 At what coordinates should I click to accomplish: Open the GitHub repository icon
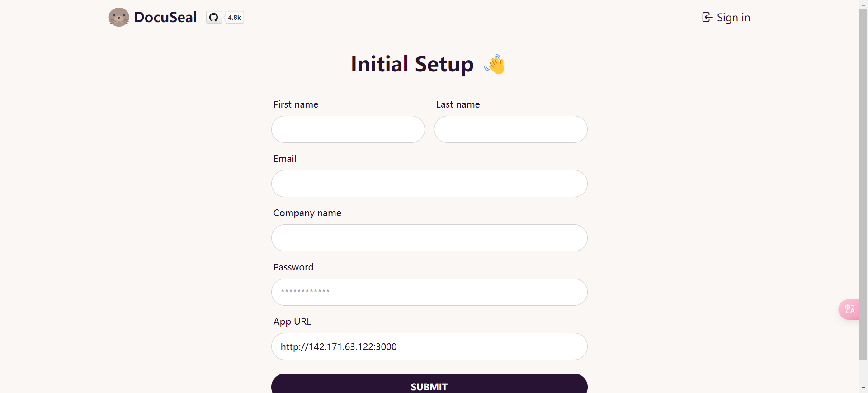(x=214, y=18)
